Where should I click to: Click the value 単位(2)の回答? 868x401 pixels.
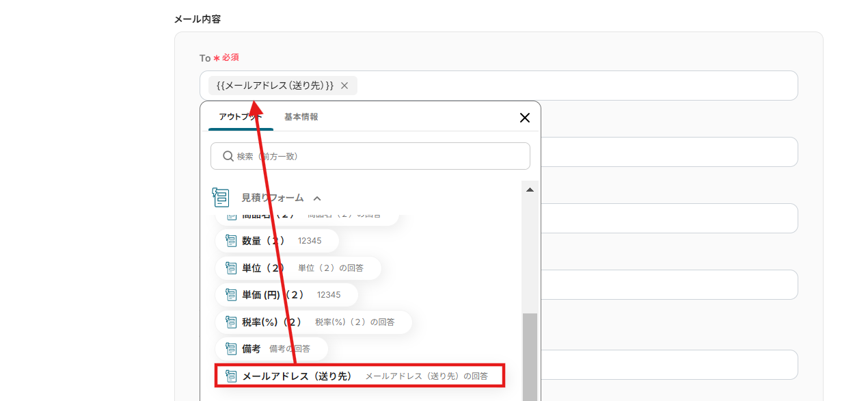point(331,268)
